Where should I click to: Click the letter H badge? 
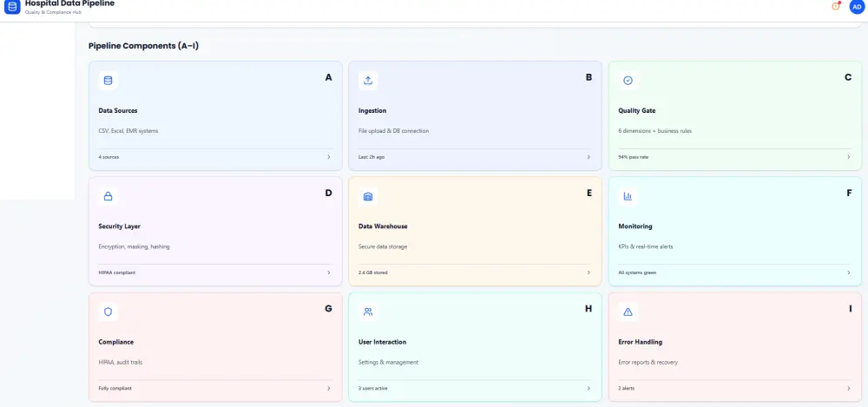(x=589, y=309)
